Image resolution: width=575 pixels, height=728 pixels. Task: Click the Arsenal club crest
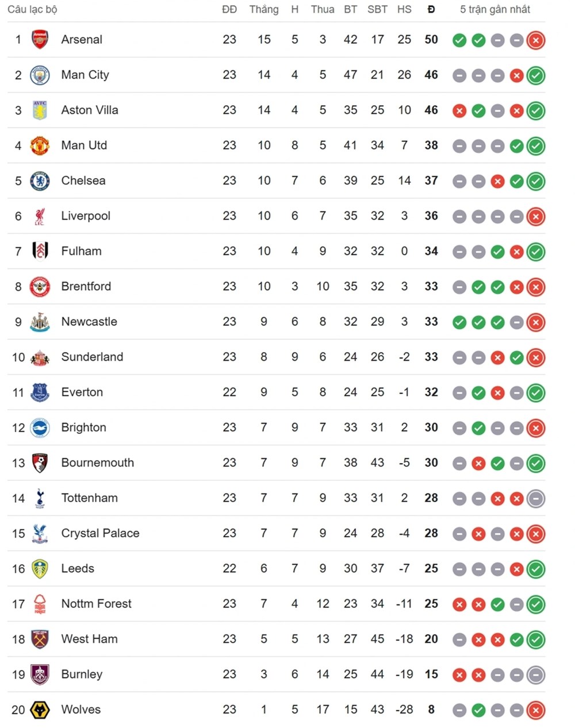[x=40, y=40]
